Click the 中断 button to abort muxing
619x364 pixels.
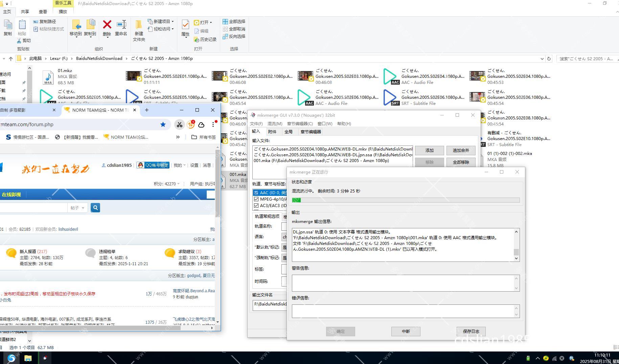pyautogui.click(x=406, y=332)
